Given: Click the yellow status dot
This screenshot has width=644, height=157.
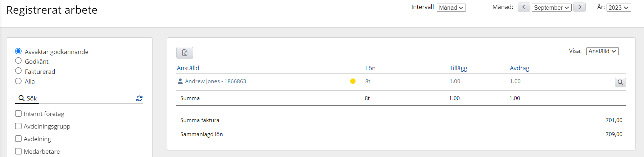Looking at the screenshot, I should [x=353, y=81].
